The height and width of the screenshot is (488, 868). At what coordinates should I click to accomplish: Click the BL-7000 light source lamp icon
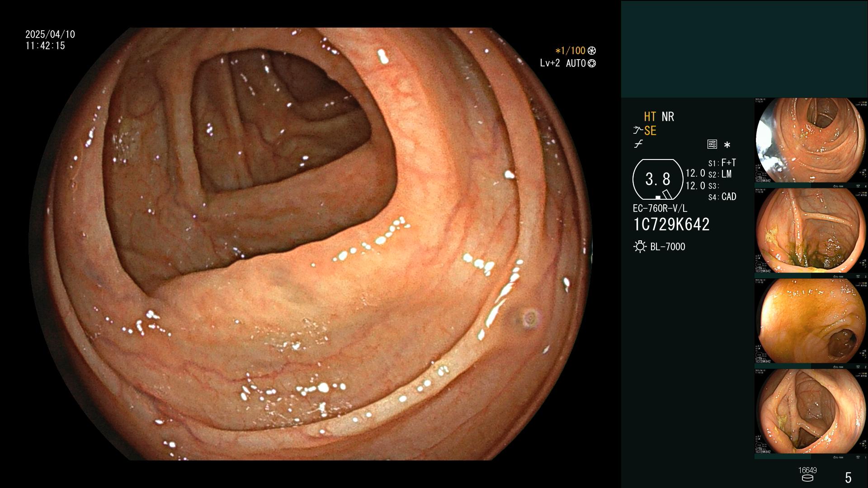click(640, 247)
